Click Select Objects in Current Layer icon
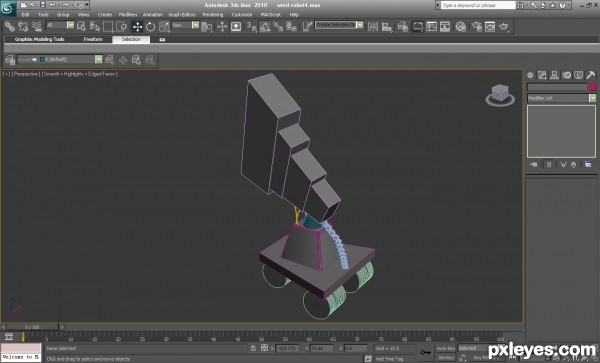The height and width of the screenshot is (363, 600). 136,60
